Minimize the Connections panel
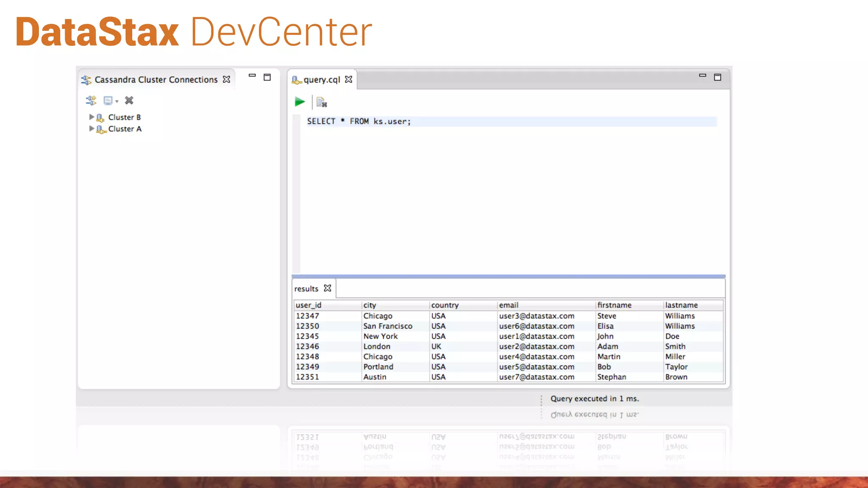This screenshot has width=868, height=488. 252,75
